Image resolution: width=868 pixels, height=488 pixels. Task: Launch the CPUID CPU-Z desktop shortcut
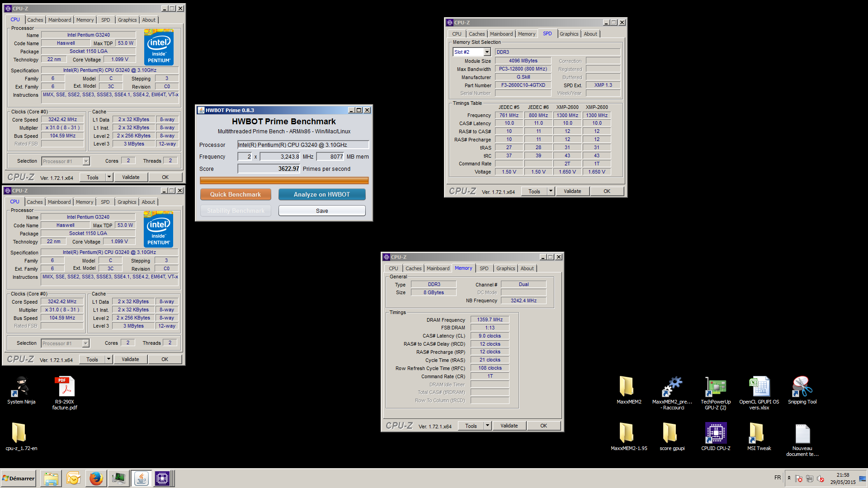[716, 436]
